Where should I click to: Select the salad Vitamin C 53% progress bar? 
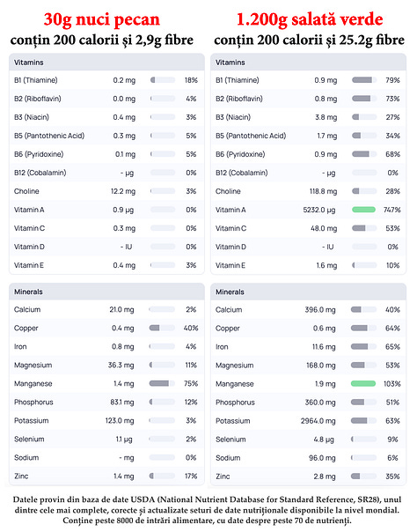(x=364, y=228)
